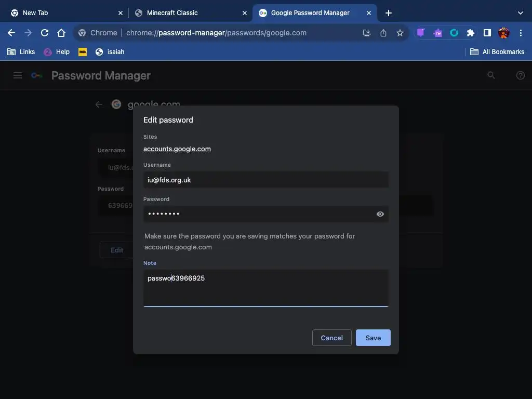Click the Password Manager search icon

[x=491, y=75]
